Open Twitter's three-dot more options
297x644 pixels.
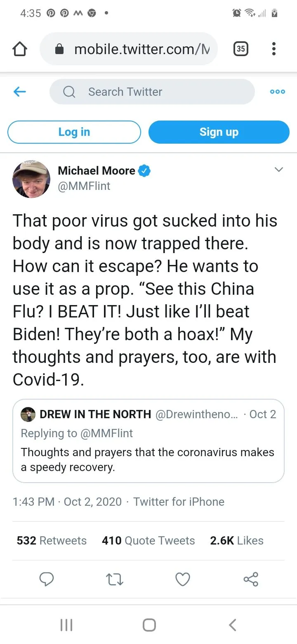[277, 92]
